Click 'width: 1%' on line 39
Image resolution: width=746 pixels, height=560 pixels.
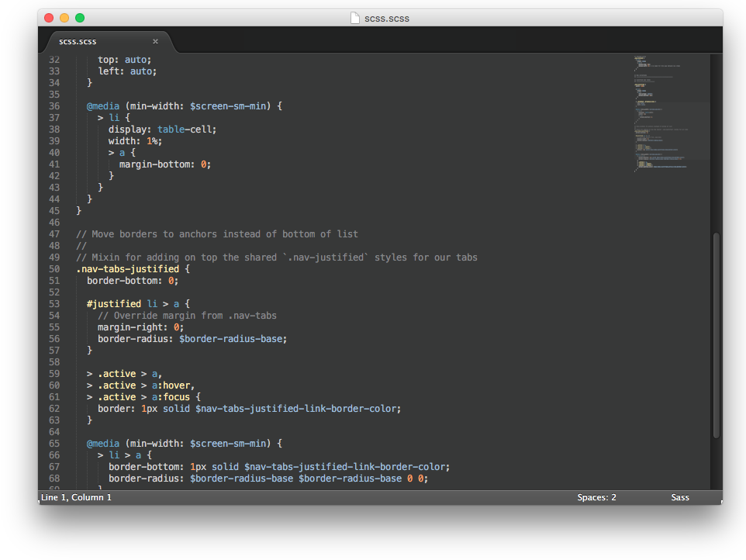click(135, 141)
